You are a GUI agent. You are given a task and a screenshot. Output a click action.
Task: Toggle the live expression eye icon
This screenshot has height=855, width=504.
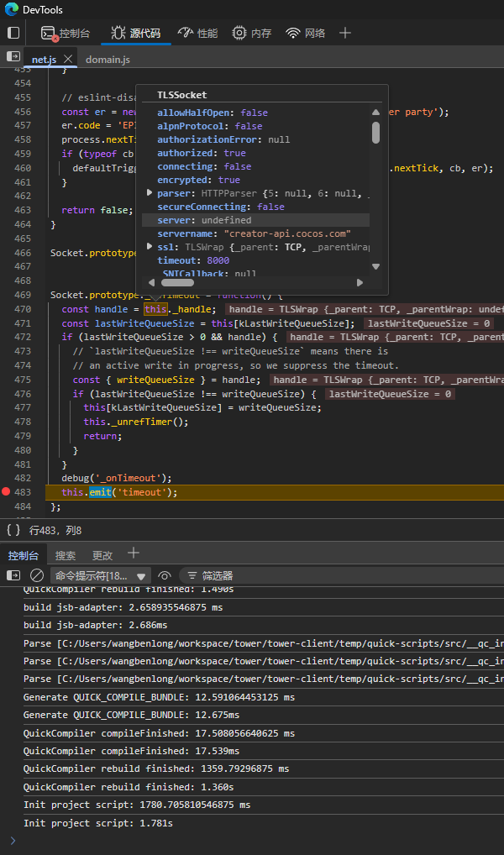(165, 576)
